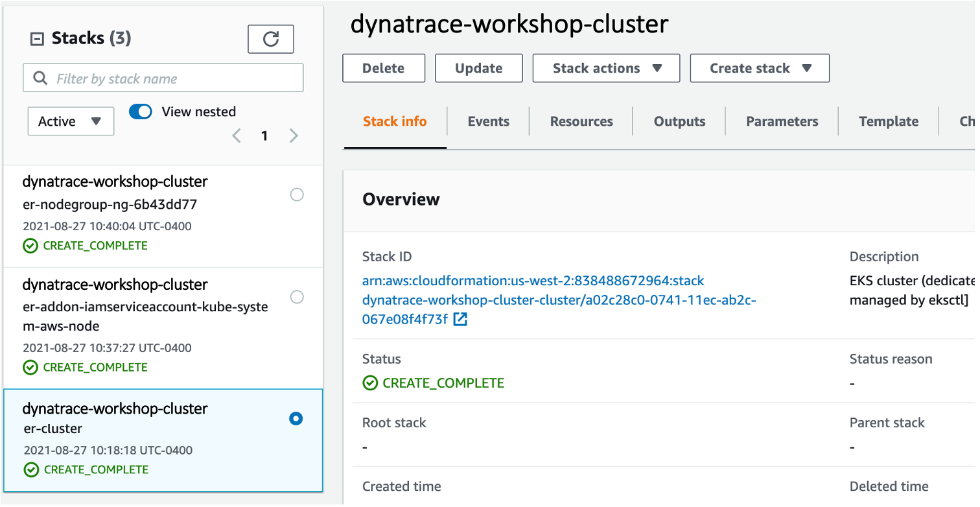
Task: Collapse the Stacks panel square icon
Action: coord(37,39)
